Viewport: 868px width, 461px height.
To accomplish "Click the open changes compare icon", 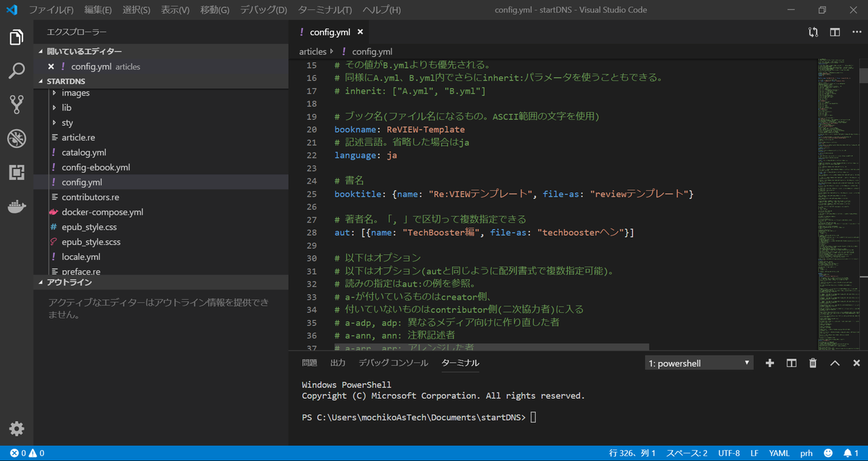I will [814, 32].
